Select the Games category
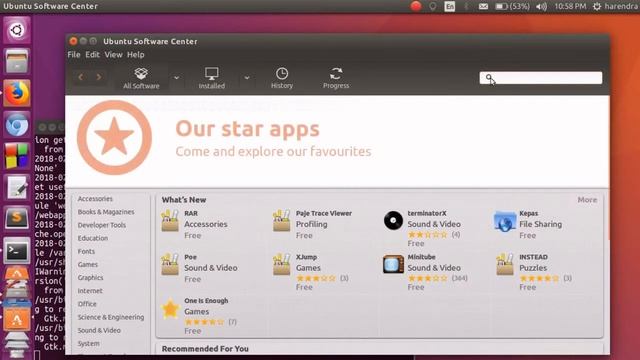This screenshot has height=360, width=640. (88, 264)
